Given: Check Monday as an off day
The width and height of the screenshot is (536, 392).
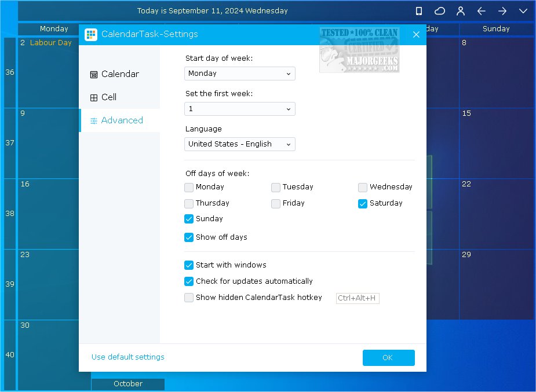Looking at the screenshot, I should point(189,187).
